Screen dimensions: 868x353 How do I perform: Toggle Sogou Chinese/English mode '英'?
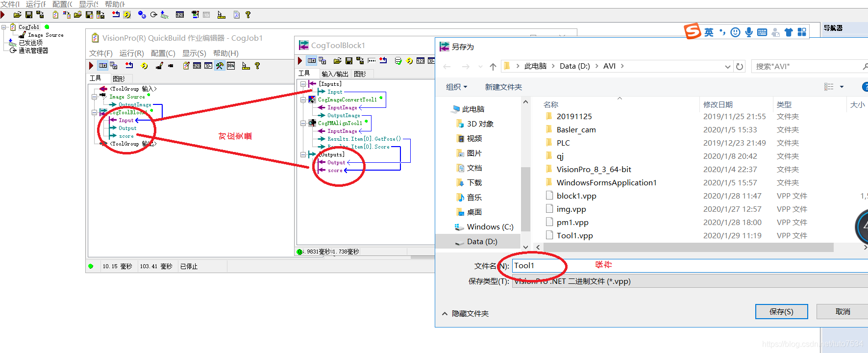pyautogui.click(x=709, y=32)
